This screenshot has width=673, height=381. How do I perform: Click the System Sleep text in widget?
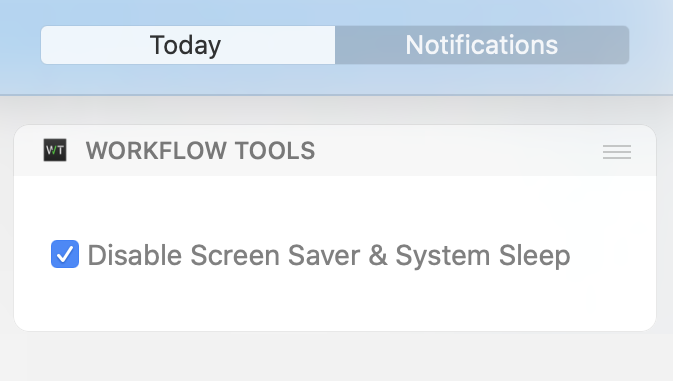point(483,256)
